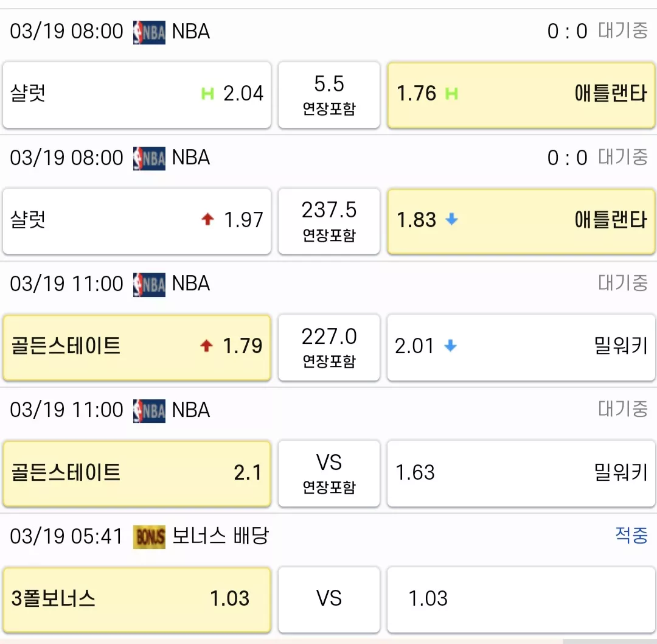Choose 밀워키 moneyline at 1.63
657x644 pixels.
pyautogui.click(x=521, y=474)
